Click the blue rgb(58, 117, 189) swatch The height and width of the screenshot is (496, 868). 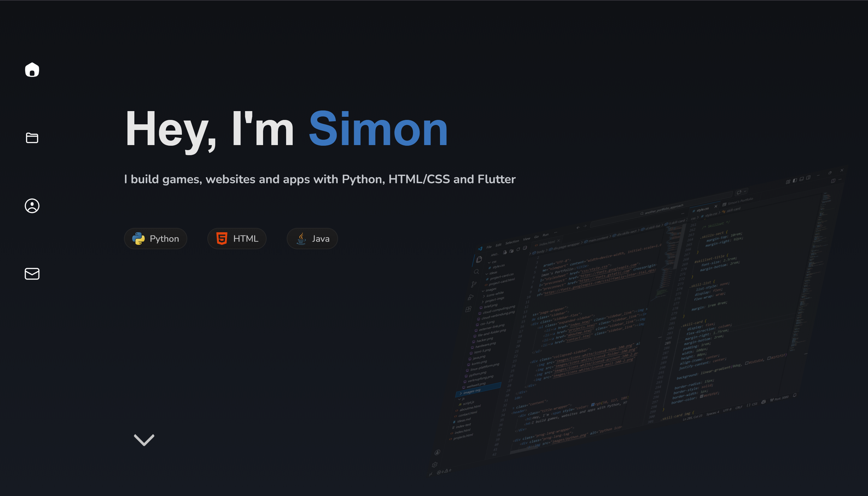[x=593, y=404]
